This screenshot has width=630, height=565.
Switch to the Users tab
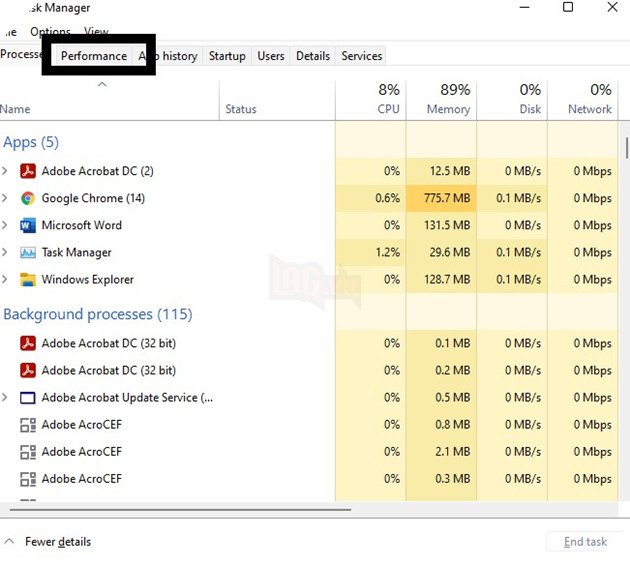[x=271, y=55]
